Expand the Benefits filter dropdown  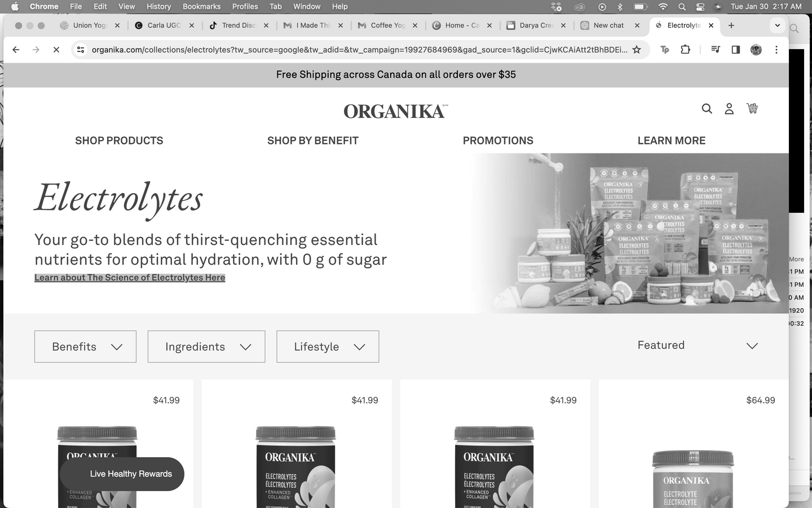point(85,347)
